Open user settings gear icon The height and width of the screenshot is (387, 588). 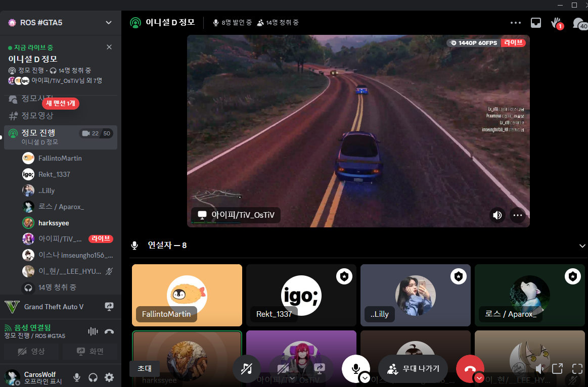click(109, 377)
